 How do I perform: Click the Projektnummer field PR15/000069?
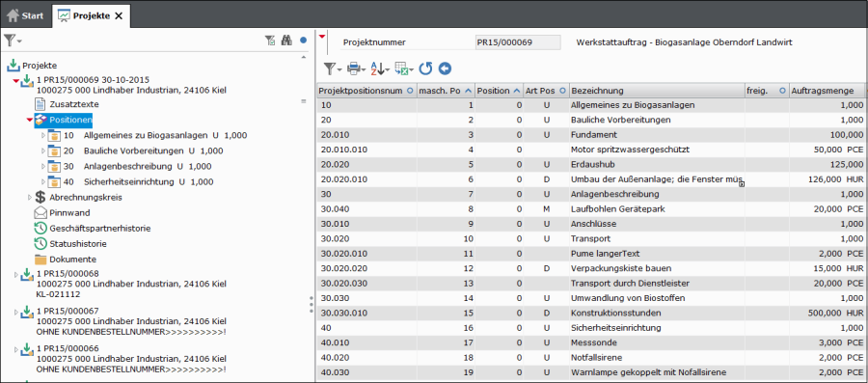pos(518,42)
